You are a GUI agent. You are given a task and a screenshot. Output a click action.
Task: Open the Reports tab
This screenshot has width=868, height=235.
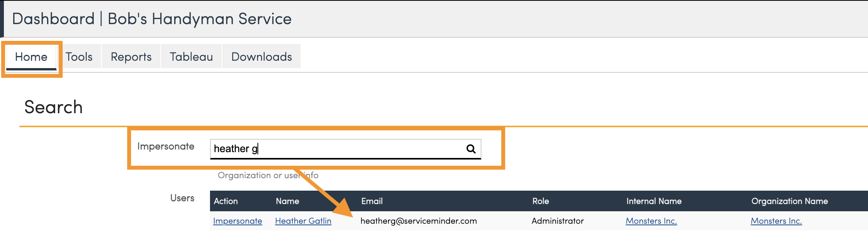pos(131,57)
